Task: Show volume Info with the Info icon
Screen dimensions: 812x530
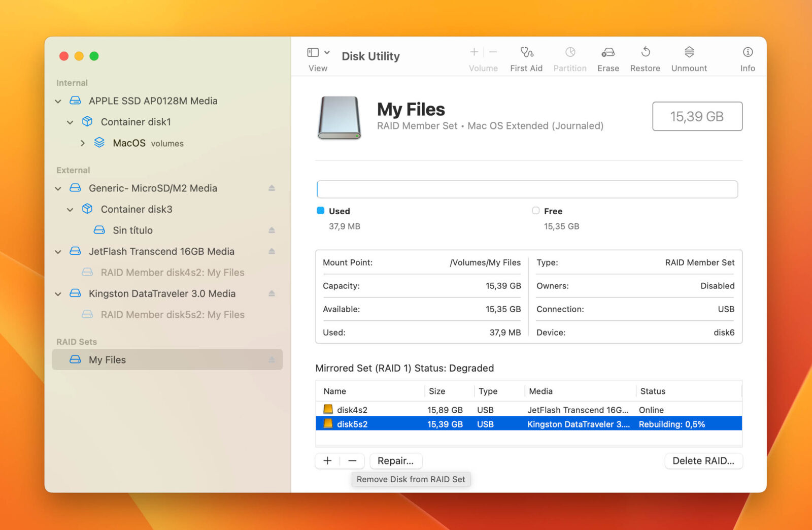Action: [x=747, y=57]
